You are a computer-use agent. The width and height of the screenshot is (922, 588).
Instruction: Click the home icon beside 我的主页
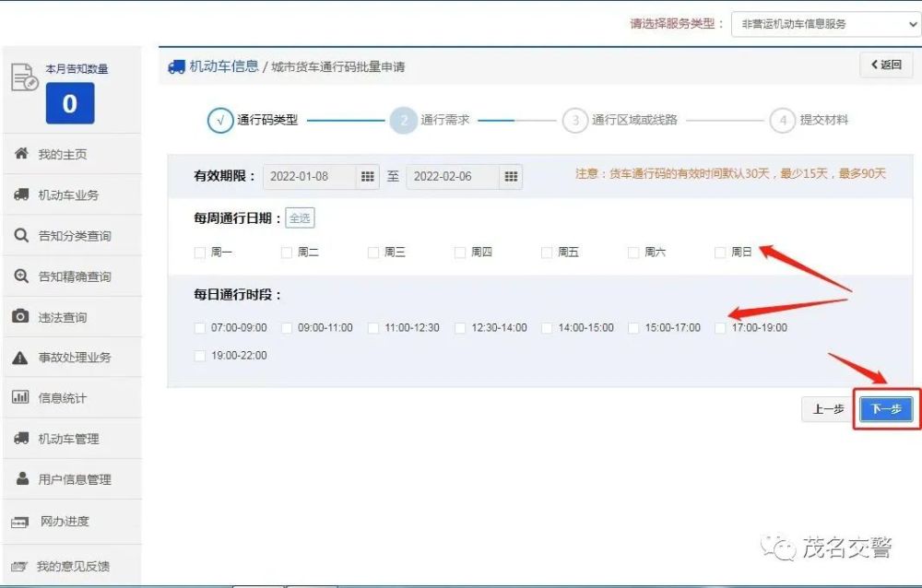click(x=21, y=154)
